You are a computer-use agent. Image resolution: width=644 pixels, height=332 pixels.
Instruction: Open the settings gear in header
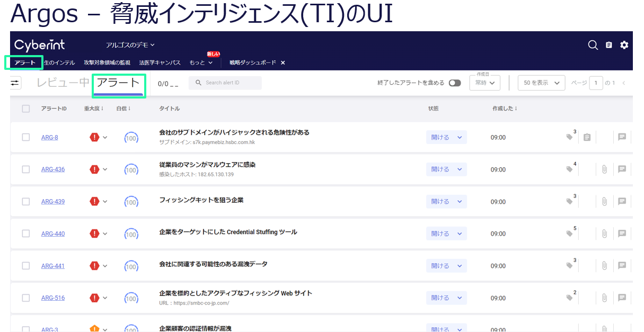(x=624, y=45)
